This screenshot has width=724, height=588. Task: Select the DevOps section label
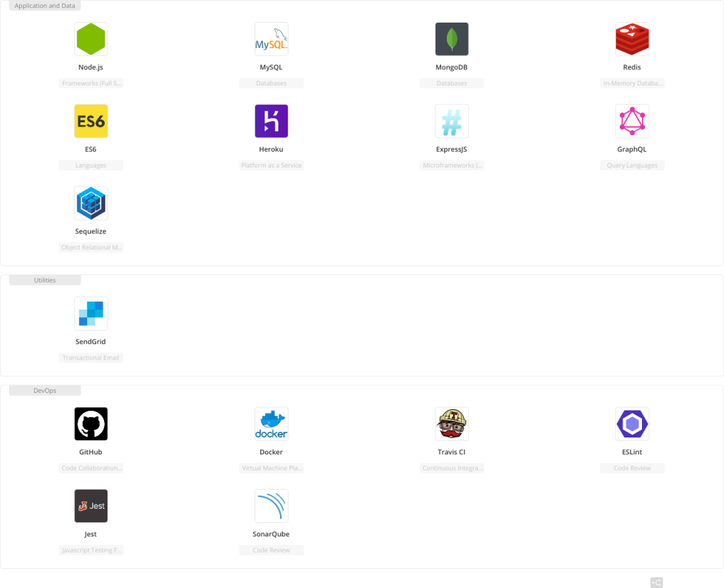click(x=45, y=389)
